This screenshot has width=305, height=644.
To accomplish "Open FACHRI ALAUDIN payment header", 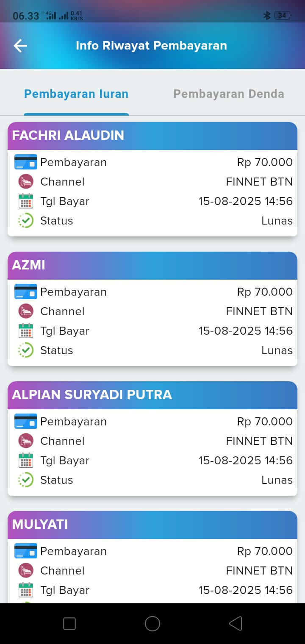I will click(152, 136).
